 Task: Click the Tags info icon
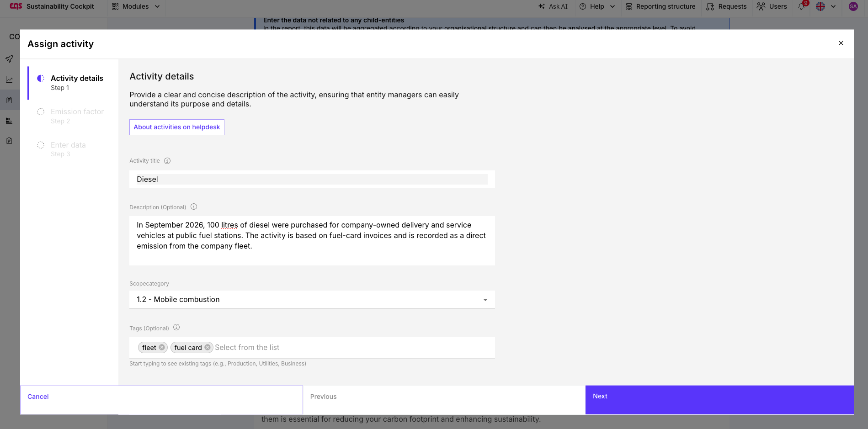[176, 327]
